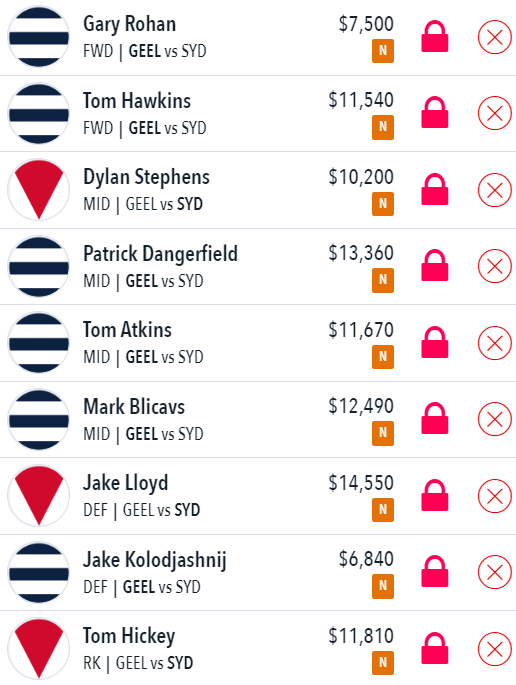Screen dimensions: 516x685
Task: Select the Sydney Swans logo beside Dylan Stephens
Action: 38,190
